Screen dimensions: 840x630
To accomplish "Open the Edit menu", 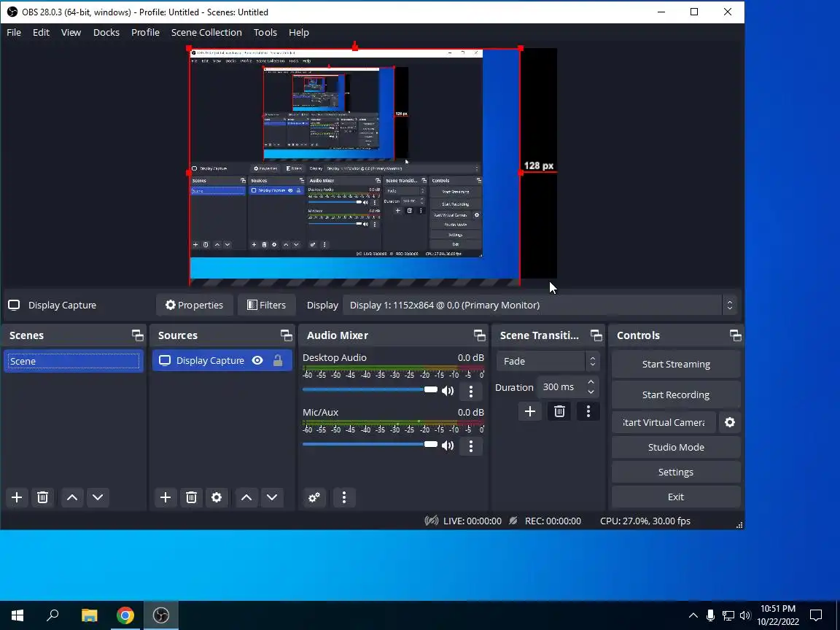I will tap(41, 32).
